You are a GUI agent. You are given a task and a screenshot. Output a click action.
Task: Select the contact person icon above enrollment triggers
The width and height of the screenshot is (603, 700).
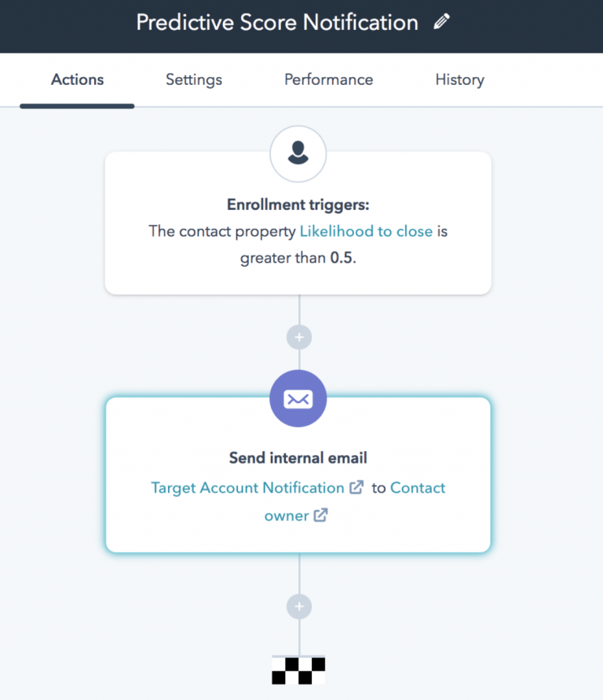pos(298,153)
